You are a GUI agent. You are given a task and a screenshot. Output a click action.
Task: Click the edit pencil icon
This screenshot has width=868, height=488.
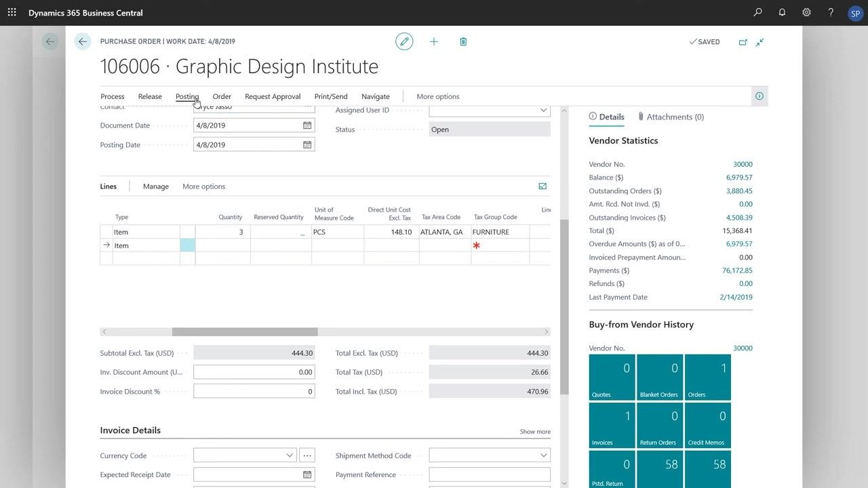tap(404, 41)
